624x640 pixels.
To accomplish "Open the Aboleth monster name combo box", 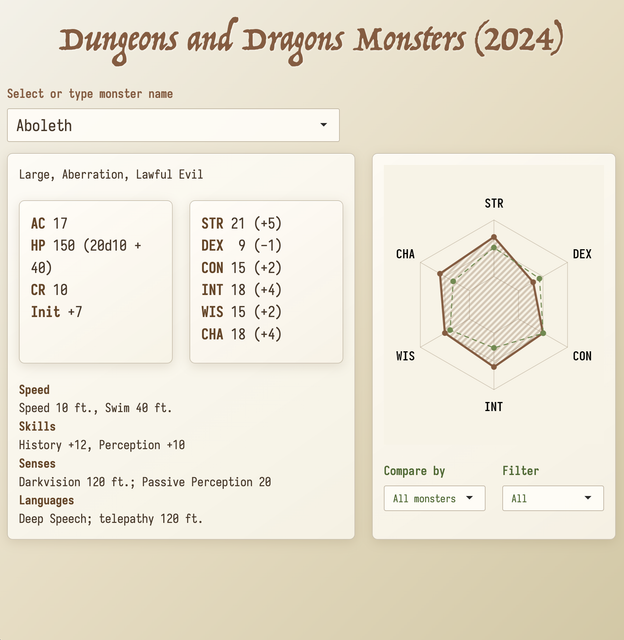I will [x=173, y=125].
